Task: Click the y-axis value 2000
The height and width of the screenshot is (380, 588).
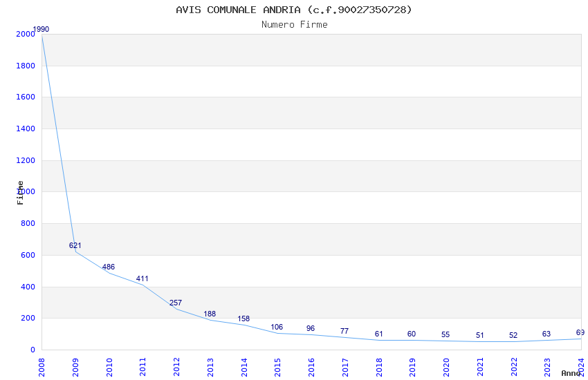Action: point(26,34)
